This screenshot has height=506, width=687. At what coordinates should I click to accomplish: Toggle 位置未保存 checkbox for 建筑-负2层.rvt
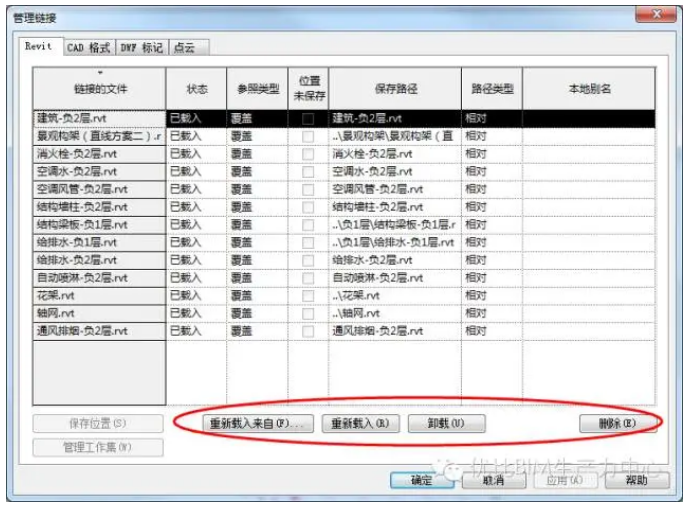click(308, 119)
